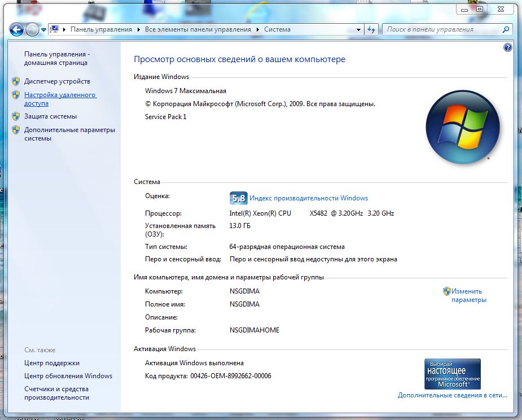The height and width of the screenshot is (420, 522).
Task: Close the System window
Action: coord(501,9)
